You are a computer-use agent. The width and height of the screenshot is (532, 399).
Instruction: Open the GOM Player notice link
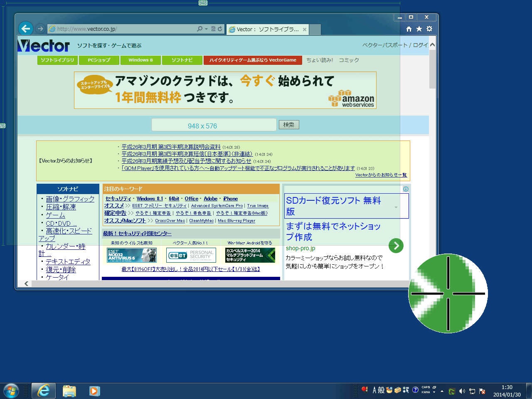[x=238, y=168]
